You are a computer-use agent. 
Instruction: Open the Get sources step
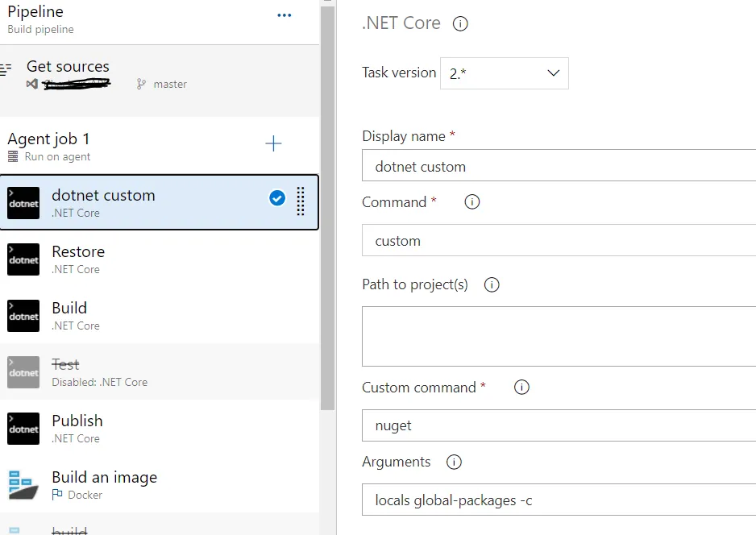pos(68,74)
